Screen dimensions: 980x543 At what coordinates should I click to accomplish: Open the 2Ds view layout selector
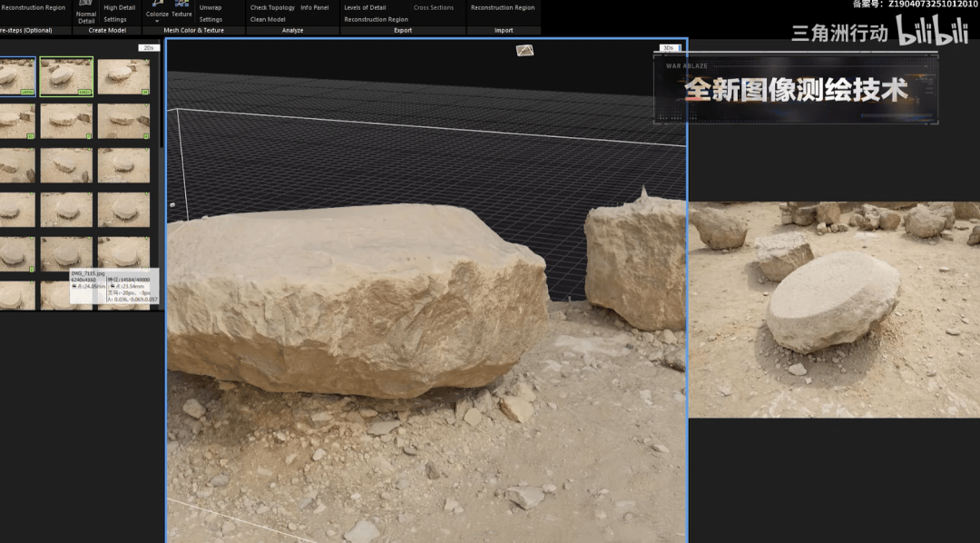(149, 48)
